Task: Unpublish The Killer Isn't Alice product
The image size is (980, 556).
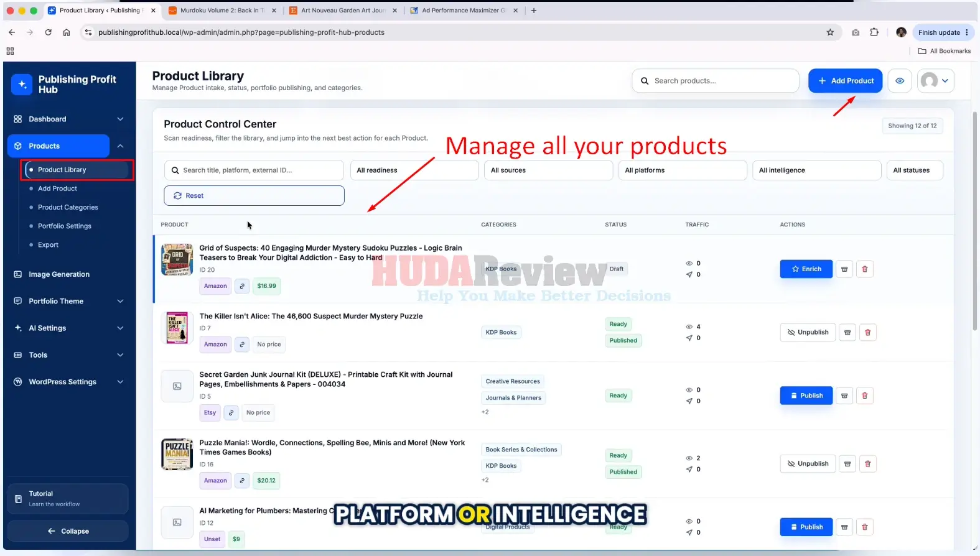Action: point(808,333)
